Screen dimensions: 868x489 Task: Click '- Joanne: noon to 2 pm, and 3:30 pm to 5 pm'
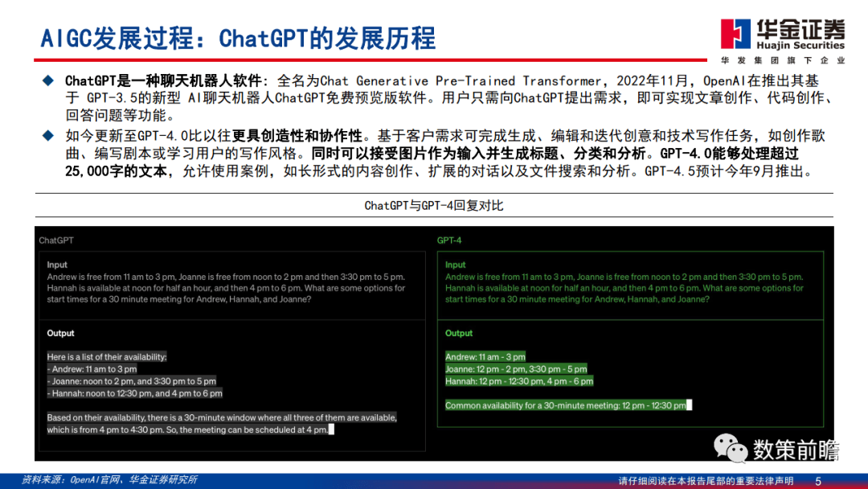click(x=132, y=381)
